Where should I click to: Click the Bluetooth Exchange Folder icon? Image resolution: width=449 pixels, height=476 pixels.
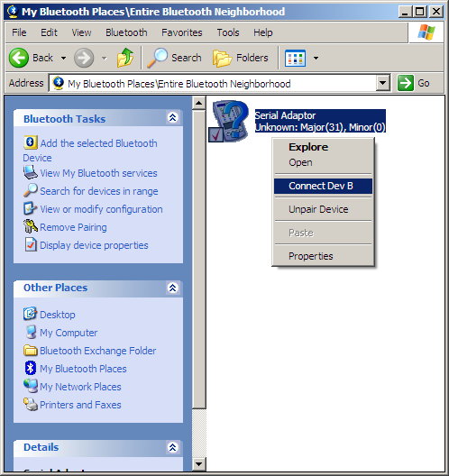coord(30,350)
